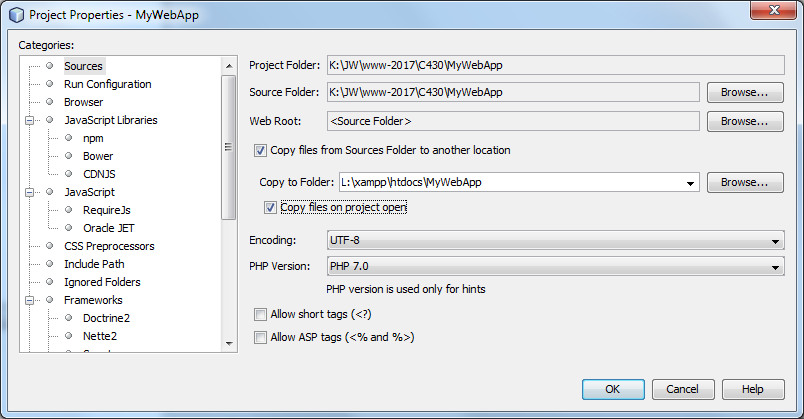804x419 pixels.
Task: Open the RequireJs node
Action: (107, 210)
